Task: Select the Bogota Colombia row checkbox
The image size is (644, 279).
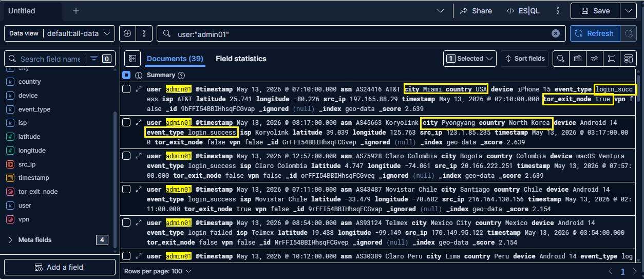Action: pos(126,156)
